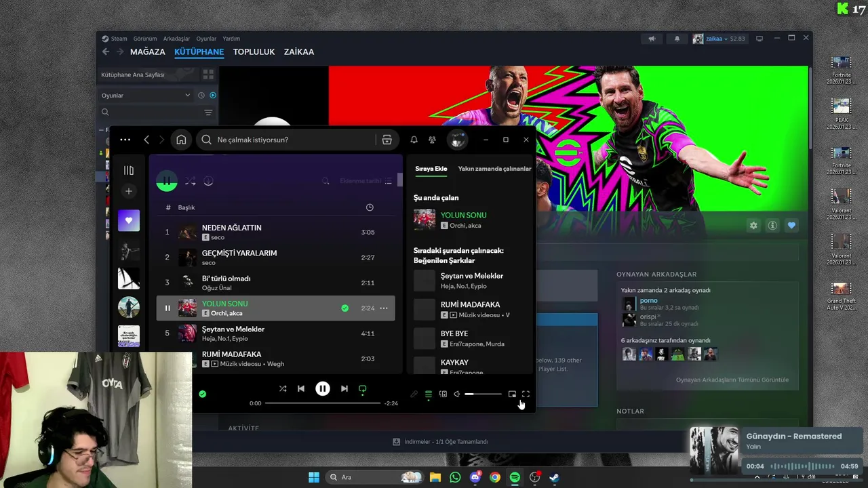Viewport: 868px width, 488px height.
Task: Open the Spotify profile avatar
Action: click(x=458, y=140)
